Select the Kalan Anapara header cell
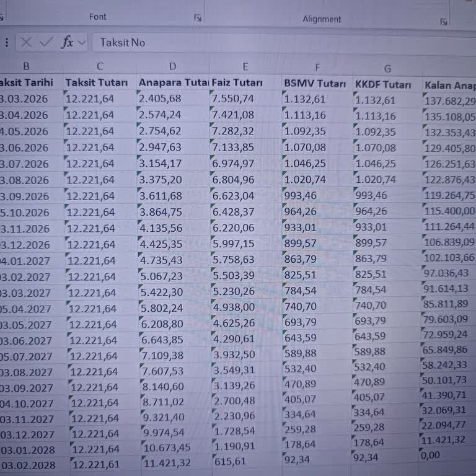476x476 pixels. [449, 86]
